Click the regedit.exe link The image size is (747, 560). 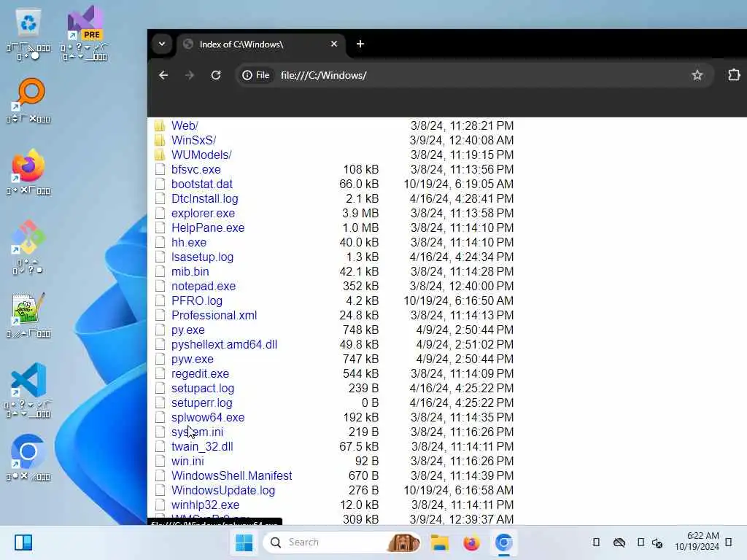(x=200, y=374)
